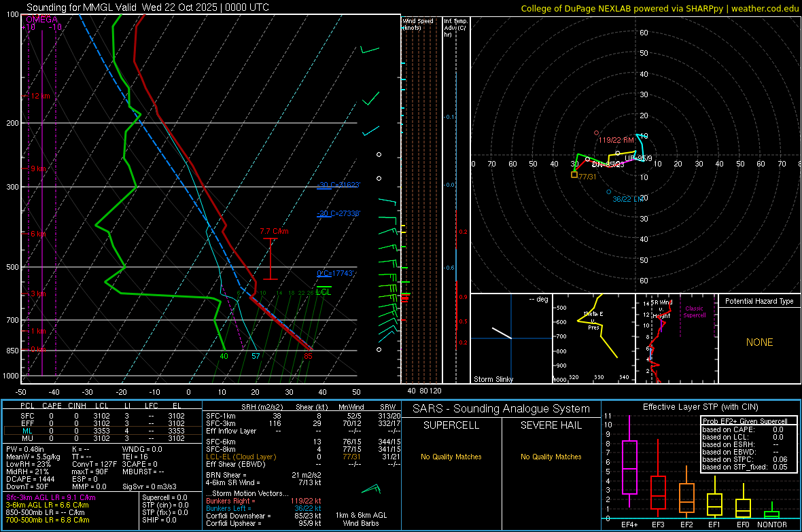
Task: Select the EFF parcel row label
Action: (27, 423)
